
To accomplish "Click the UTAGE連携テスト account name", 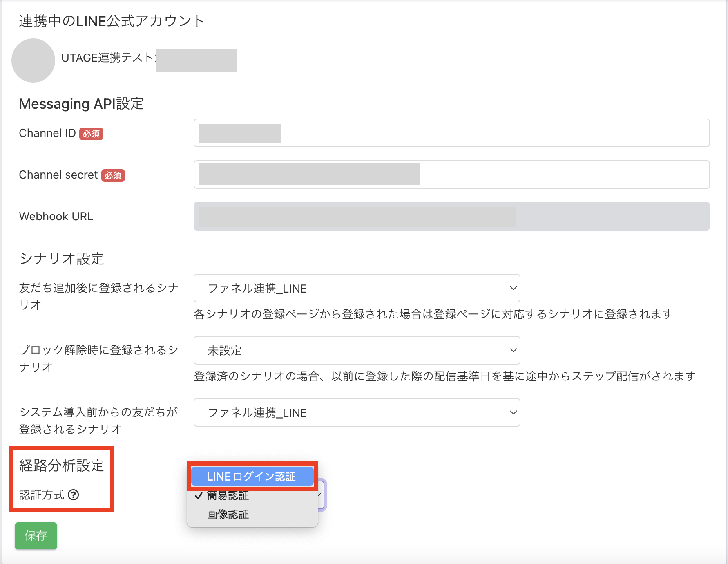I will [x=108, y=58].
